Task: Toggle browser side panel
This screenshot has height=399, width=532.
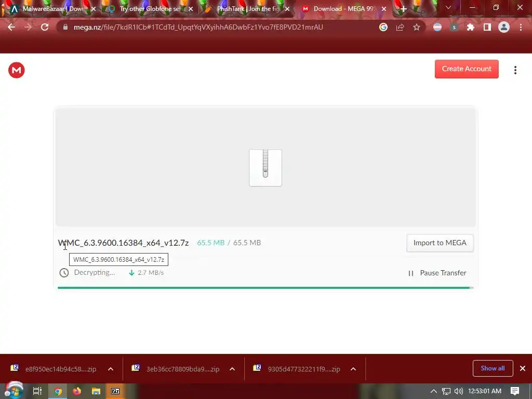Action: (487, 27)
